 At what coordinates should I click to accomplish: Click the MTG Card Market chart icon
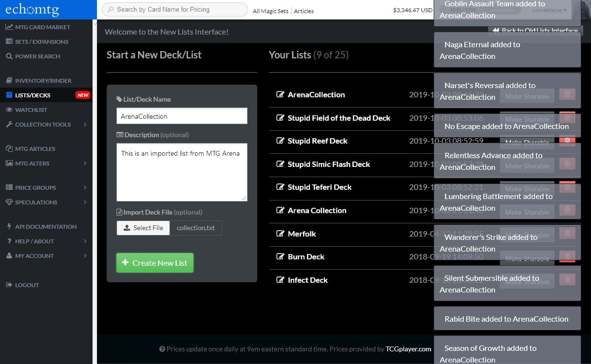pyautogui.click(x=9, y=27)
